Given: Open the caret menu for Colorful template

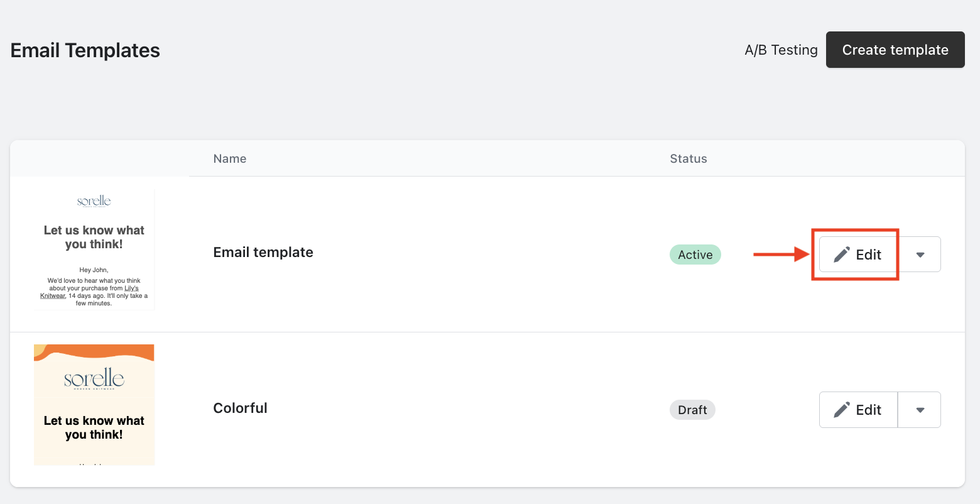Looking at the screenshot, I should click(920, 410).
